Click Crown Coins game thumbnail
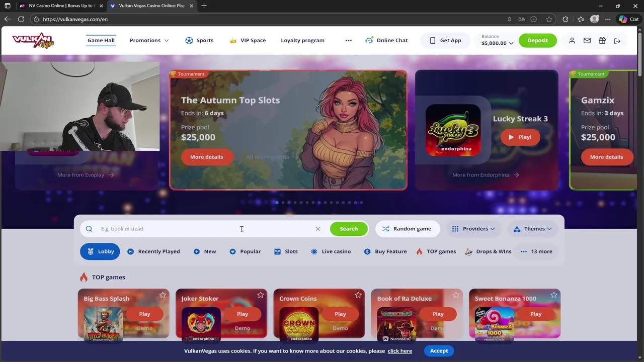644x362 pixels. click(299, 324)
